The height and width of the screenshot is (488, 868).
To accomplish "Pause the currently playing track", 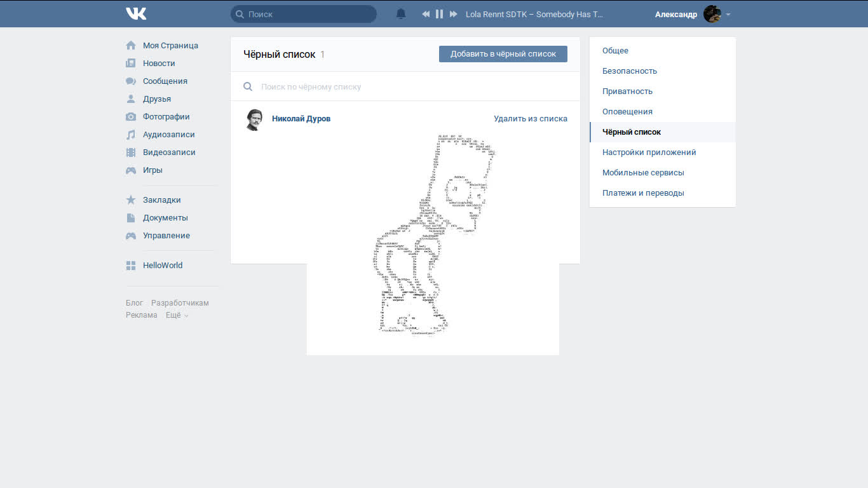I will point(439,14).
